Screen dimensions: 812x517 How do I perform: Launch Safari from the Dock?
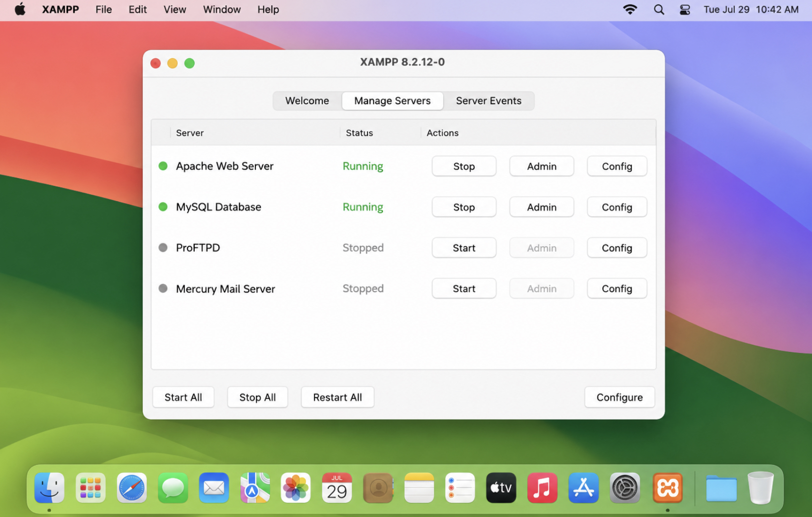(132, 488)
